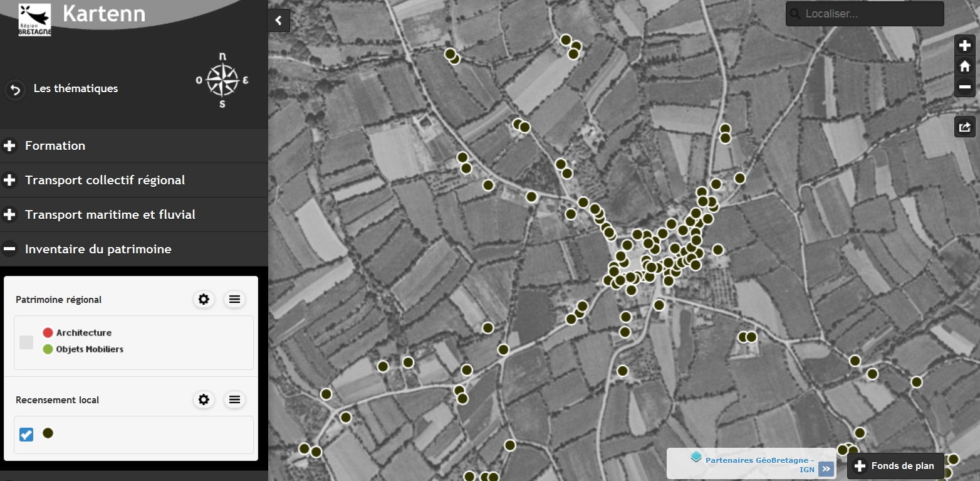
Task: Uncheck the Recensement local layer checkbox
Action: click(x=26, y=434)
